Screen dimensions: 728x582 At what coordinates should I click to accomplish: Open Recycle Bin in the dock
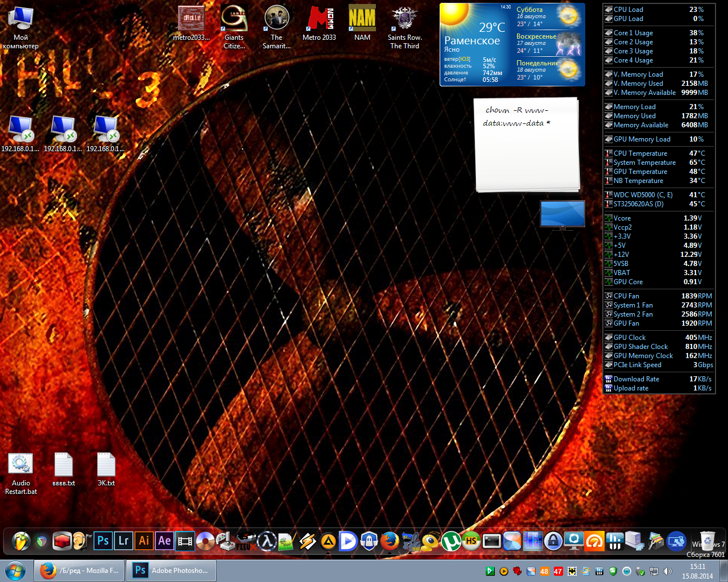click(x=708, y=541)
